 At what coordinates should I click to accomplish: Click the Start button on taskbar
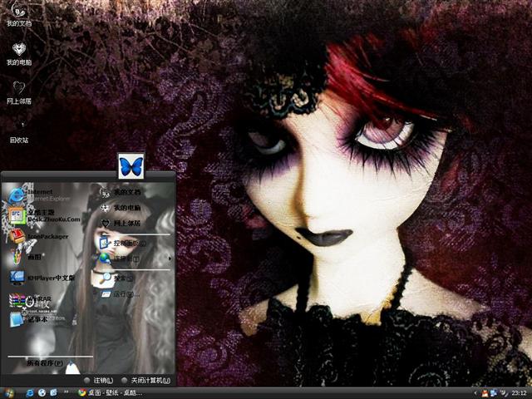[7, 393]
